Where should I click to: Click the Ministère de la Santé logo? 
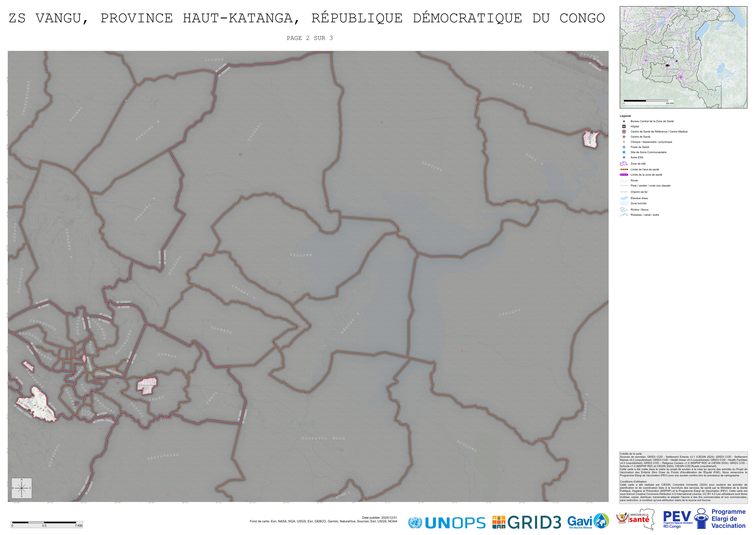click(x=636, y=519)
